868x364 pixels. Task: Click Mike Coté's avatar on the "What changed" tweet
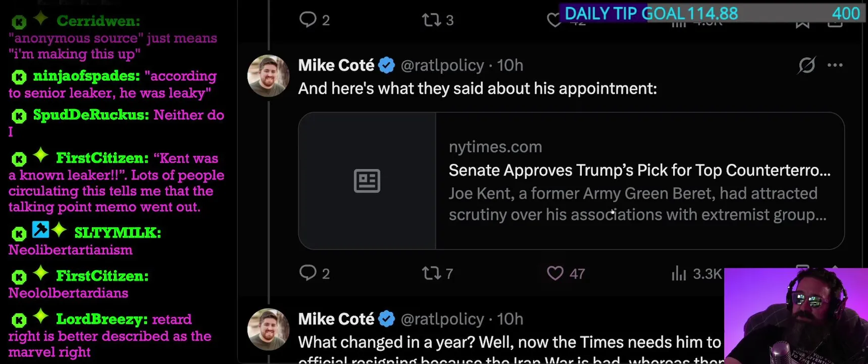pyautogui.click(x=268, y=330)
